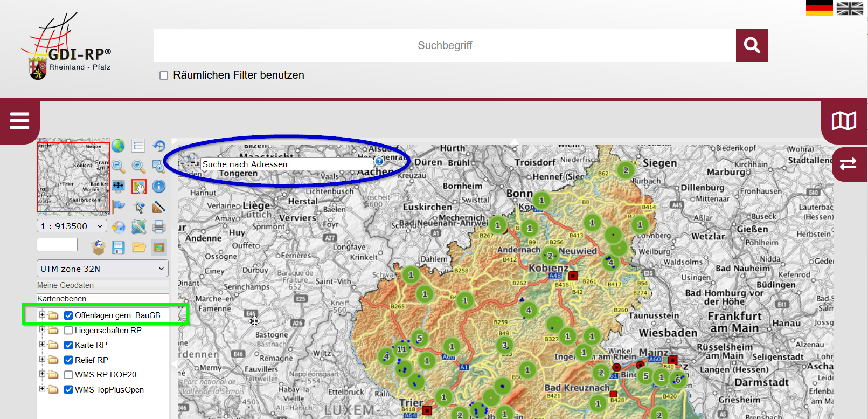Click the globe full extent icon
The height and width of the screenshot is (419, 868).
point(119,146)
